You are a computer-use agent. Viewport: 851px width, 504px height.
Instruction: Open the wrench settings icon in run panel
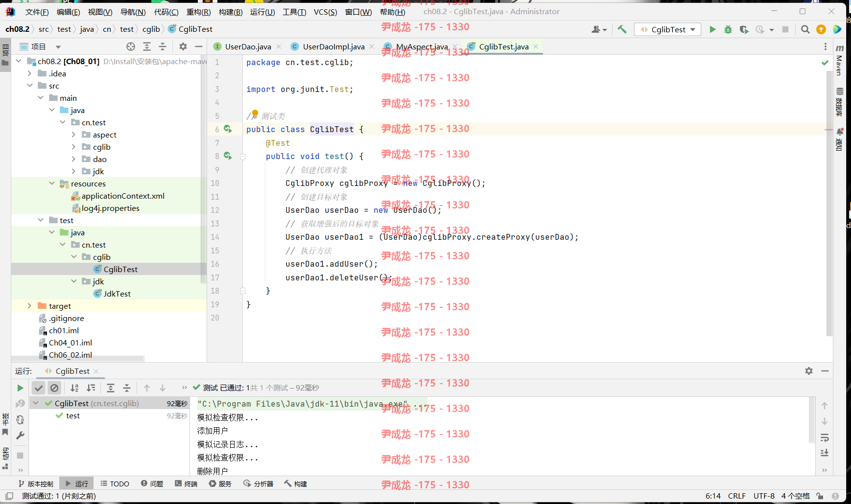point(20,435)
